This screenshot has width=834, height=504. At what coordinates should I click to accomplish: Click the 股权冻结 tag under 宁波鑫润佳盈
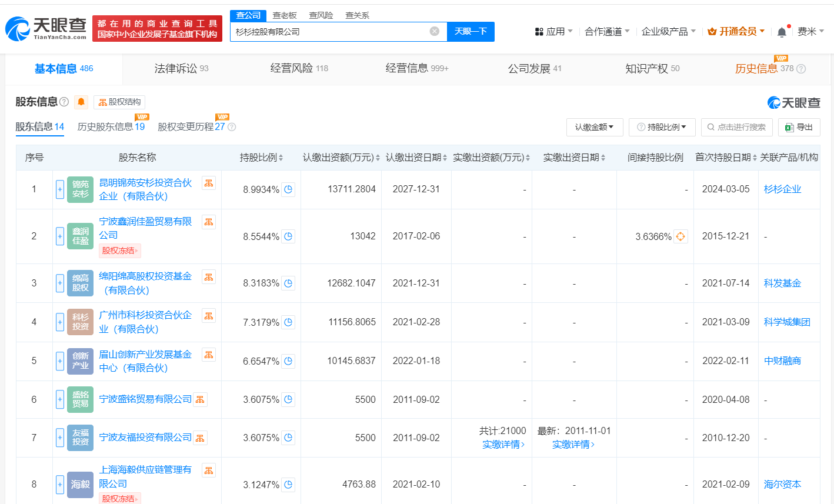coord(119,251)
